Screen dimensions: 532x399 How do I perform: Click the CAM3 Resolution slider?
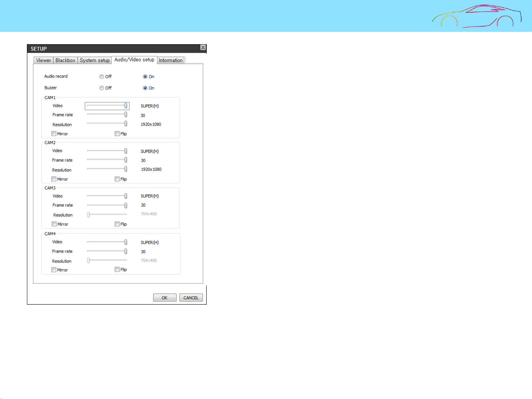tap(107, 215)
